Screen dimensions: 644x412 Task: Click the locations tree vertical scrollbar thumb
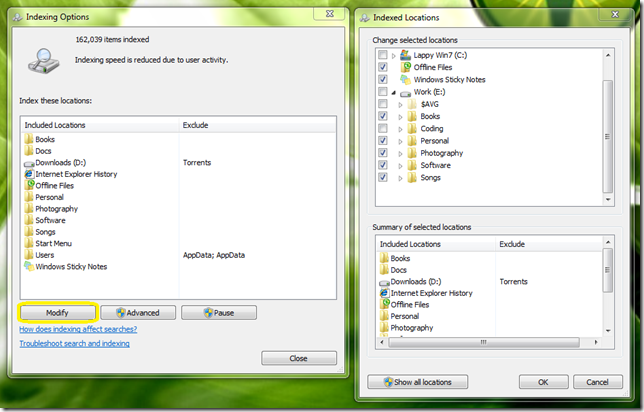(x=608, y=136)
